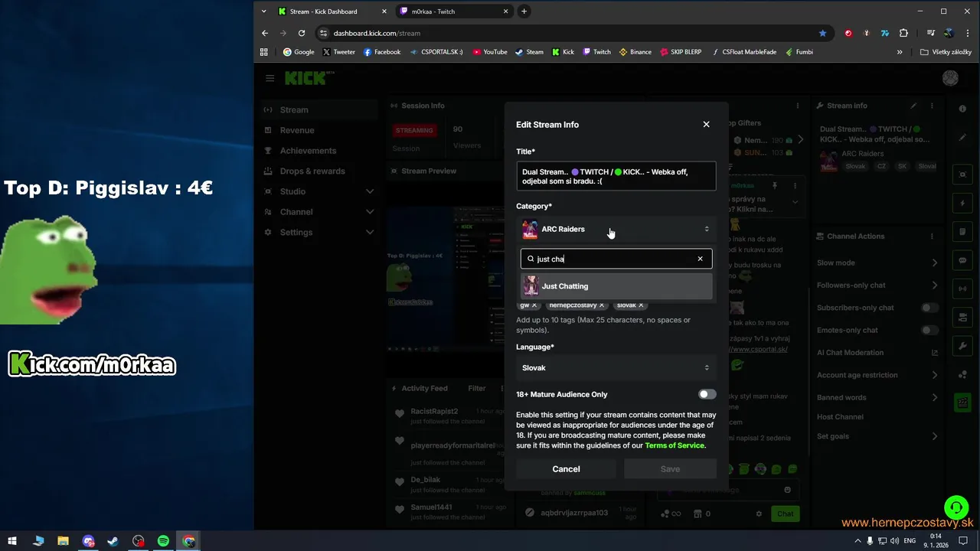Open the ARC Raiders category dropdown
980x551 pixels.
(616, 229)
